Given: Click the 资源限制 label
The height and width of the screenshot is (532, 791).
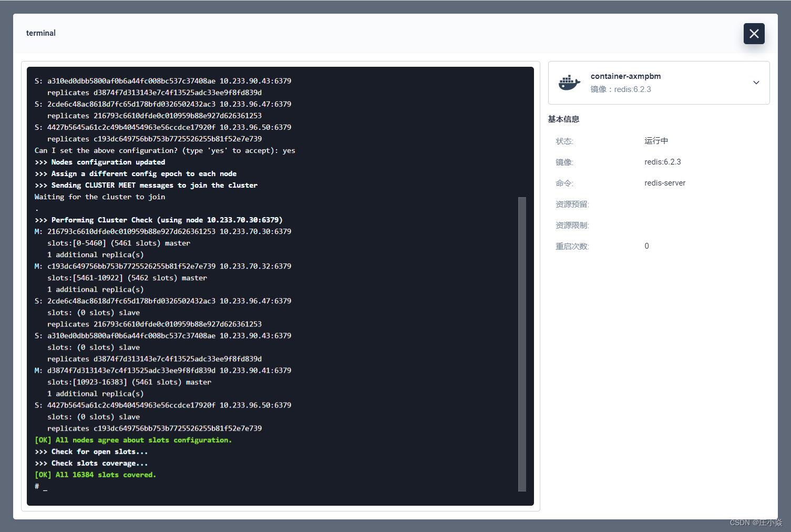Looking at the screenshot, I should pos(572,225).
